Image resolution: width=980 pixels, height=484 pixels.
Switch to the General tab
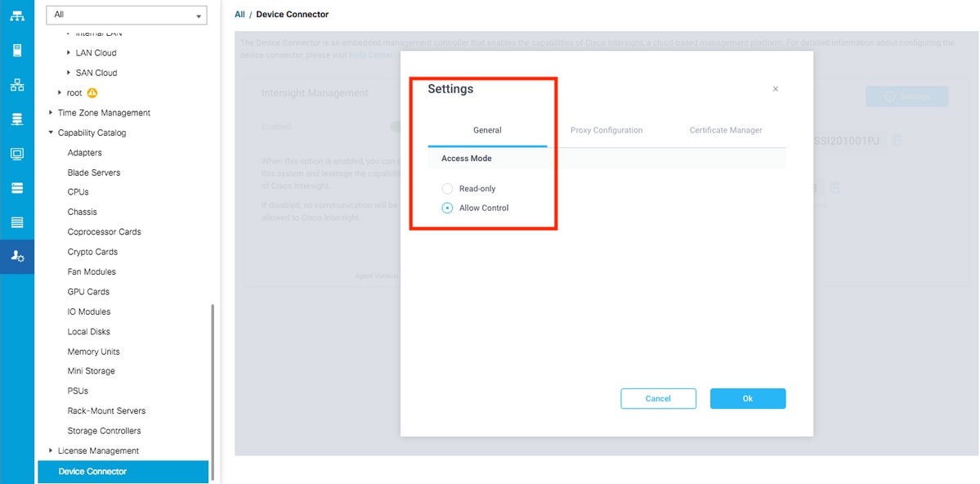pos(487,130)
